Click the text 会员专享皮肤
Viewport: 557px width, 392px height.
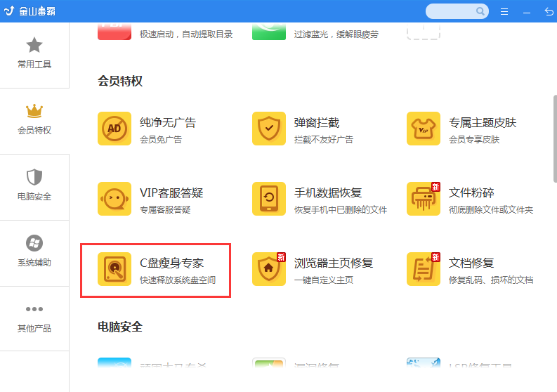[474, 140]
